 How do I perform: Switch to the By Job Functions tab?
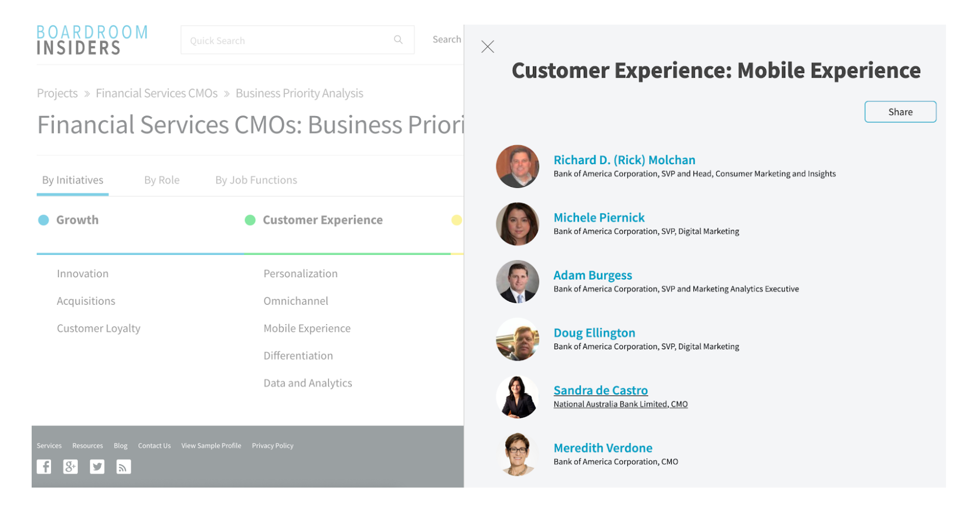click(x=256, y=180)
